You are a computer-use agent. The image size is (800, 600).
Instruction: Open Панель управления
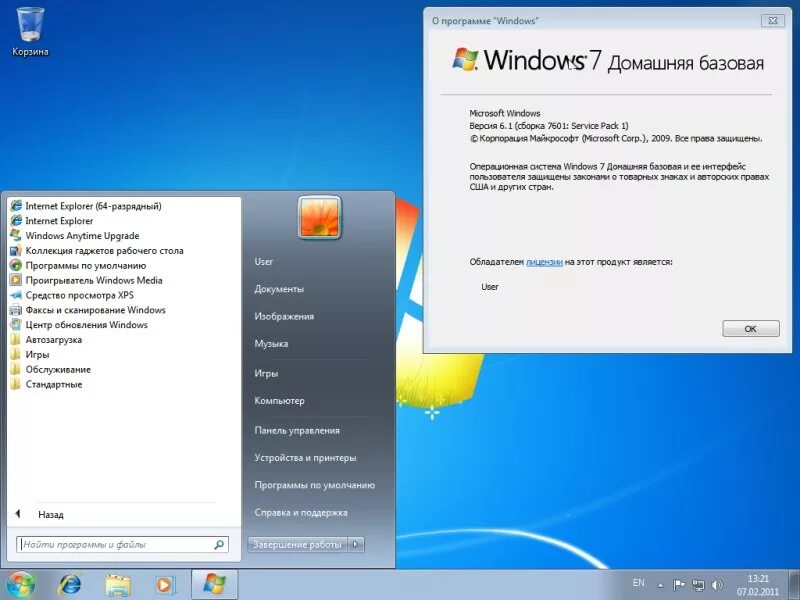[x=297, y=430]
